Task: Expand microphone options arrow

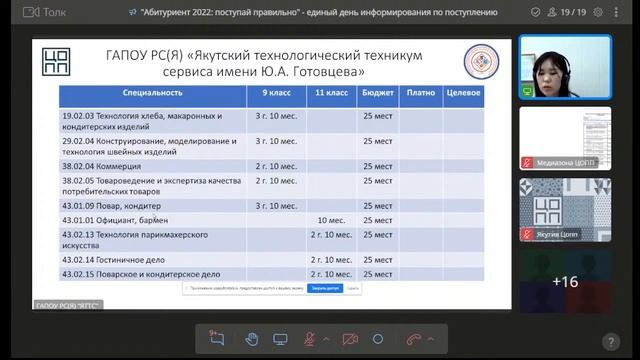Action: [326, 339]
